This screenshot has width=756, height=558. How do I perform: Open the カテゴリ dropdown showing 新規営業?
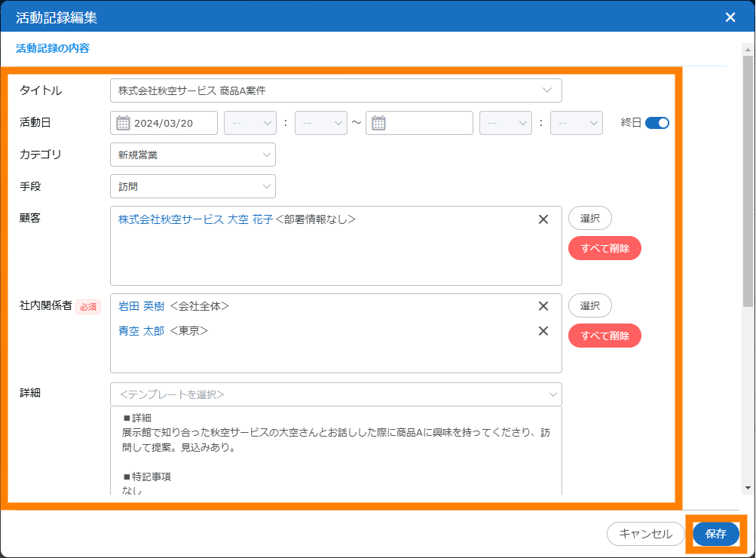pos(192,155)
